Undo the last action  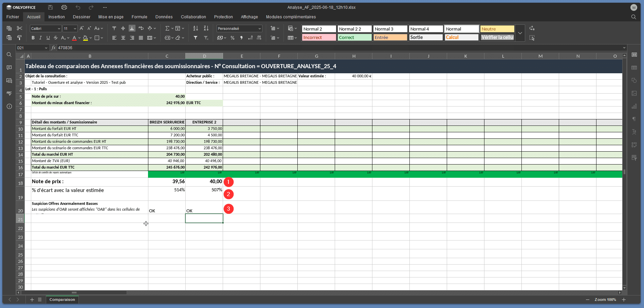tap(78, 7)
